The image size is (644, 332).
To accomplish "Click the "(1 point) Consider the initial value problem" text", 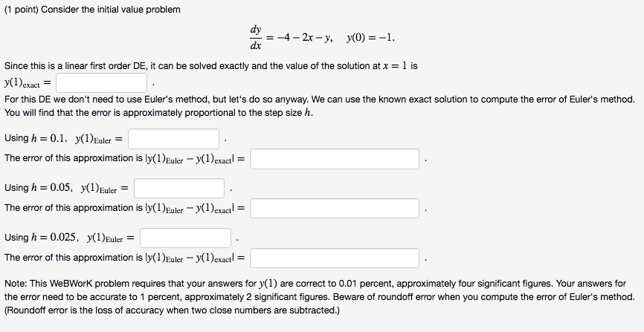I will point(92,9).
